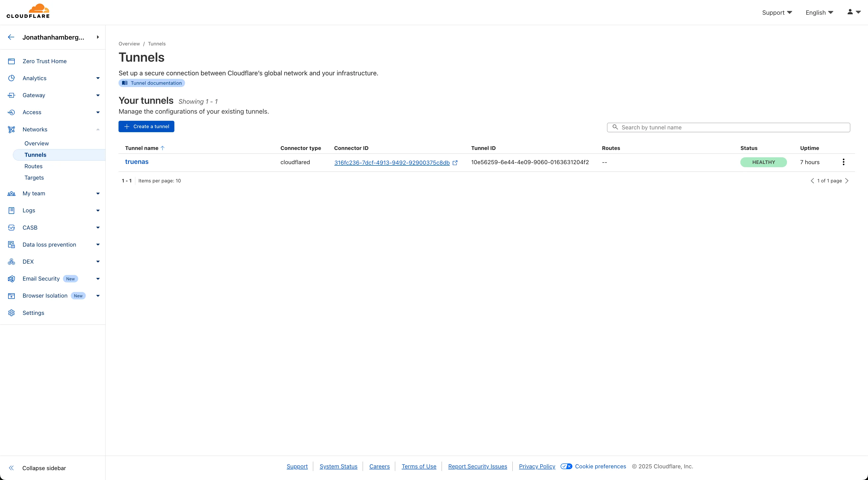Viewport: 868px width, 480px height.
Task: Open Settings menu item label
Action: tap(33, 313)
